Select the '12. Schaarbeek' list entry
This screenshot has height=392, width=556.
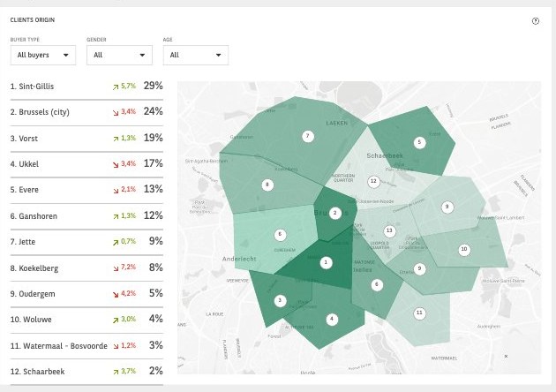[38, 372]
